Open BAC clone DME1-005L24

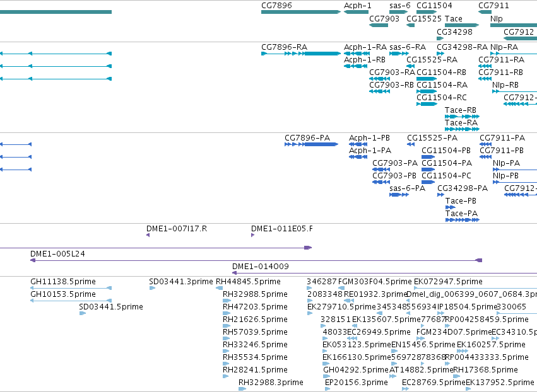pyautogui.click(x=57, y=254)
